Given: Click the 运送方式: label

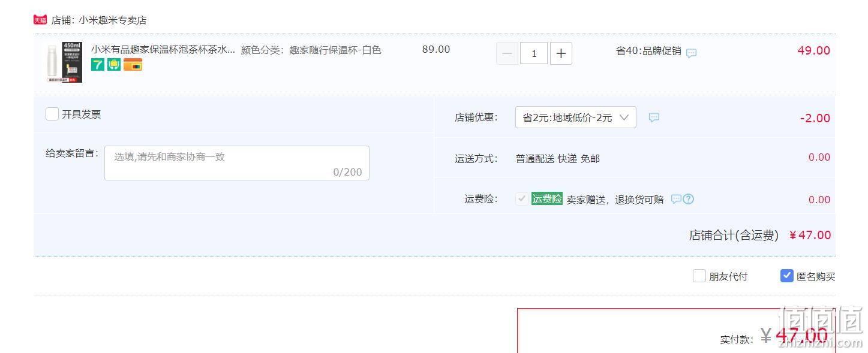Looking at the screenshot, I should (476, 159).
